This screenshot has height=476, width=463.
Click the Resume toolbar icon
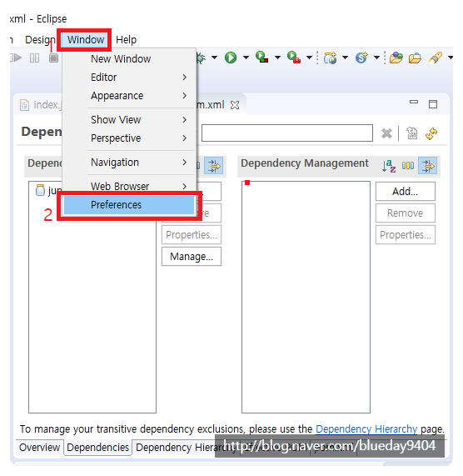[x=16, y=58]
